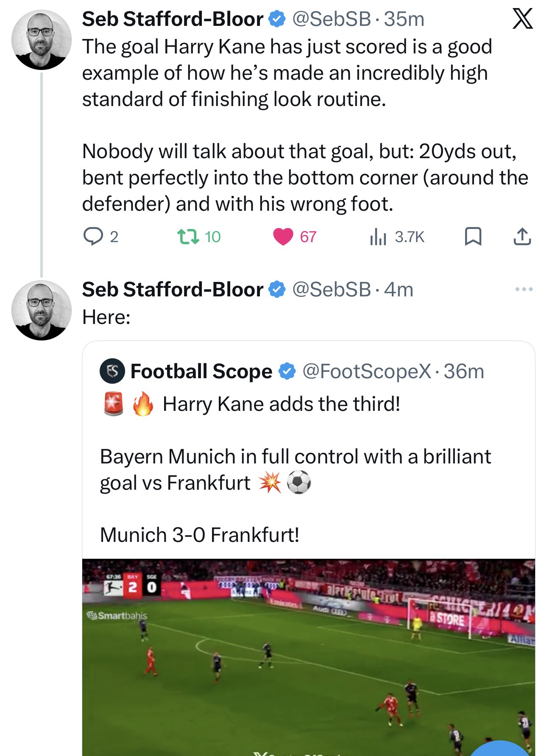Screen dimensions: 547x756
Task: Click Seb Stafford-Bloor name in first tweet
Action: 172,20
